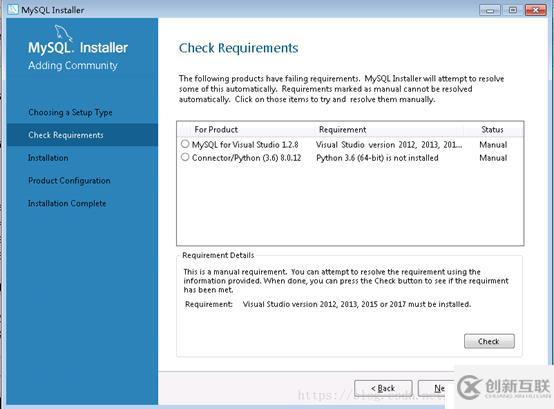Click 'Connector/Python (3.6) 8.0.12' row text
Viewport: 554px width, 409px height.
(x=247, y=158)
